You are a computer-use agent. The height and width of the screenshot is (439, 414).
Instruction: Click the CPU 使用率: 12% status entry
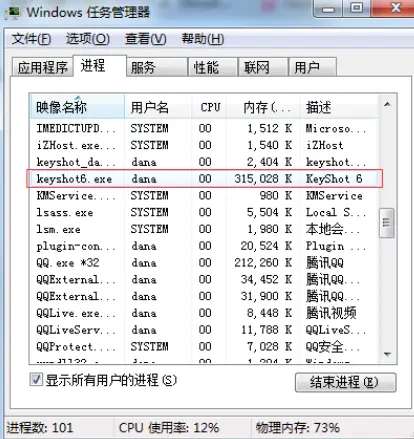169,428
